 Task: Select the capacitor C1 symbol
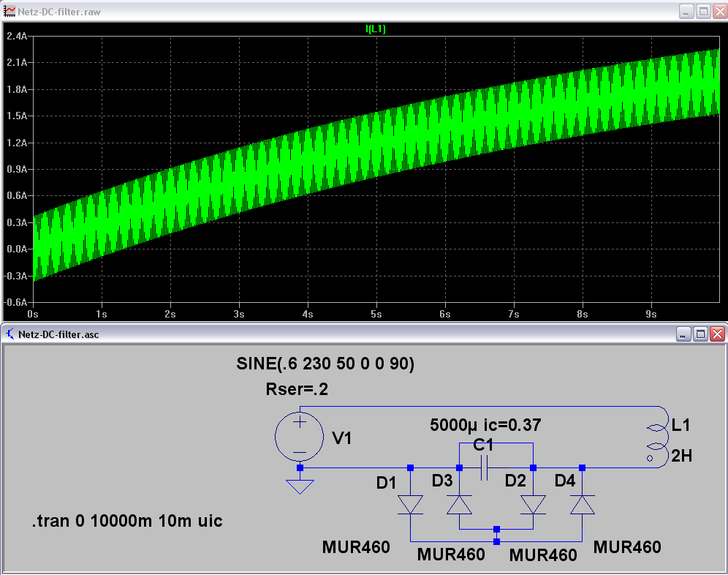pos(484,467)
